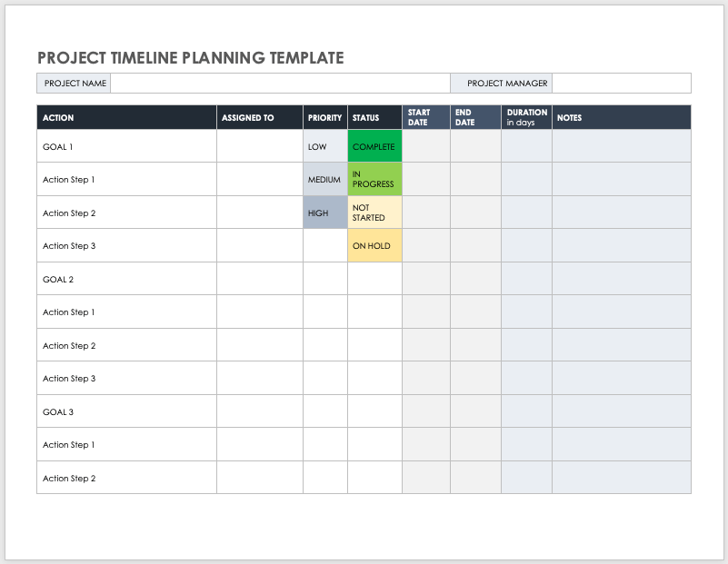Select the GOAL 2 cell
The image size is (728, 564).
click(126, 279)
